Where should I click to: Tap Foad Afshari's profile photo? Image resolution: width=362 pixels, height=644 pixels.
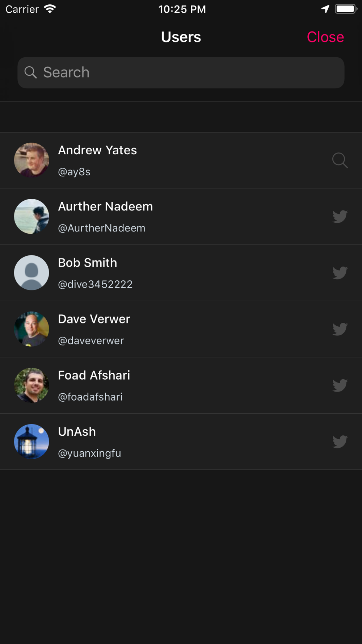pos(31,385)
